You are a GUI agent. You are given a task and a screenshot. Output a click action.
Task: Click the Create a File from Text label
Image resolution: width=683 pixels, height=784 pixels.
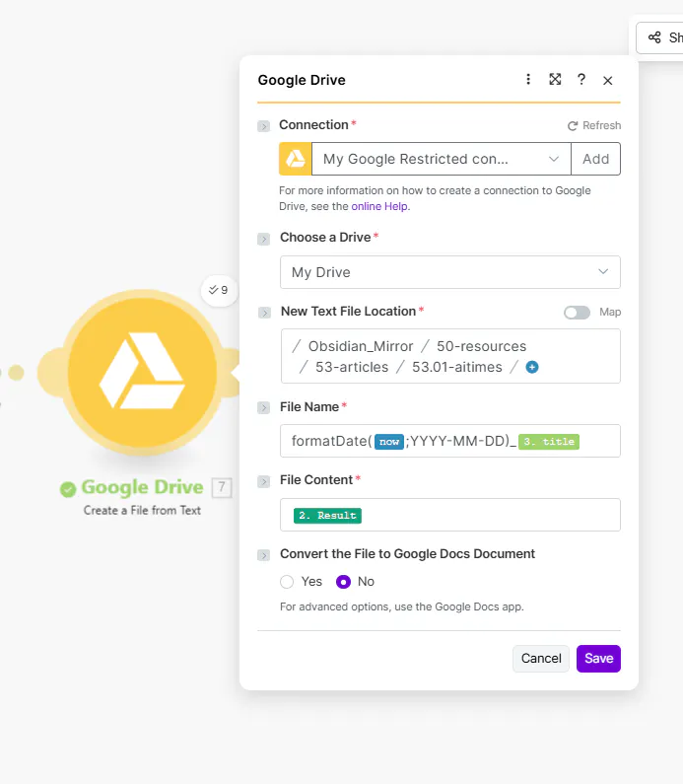[142, 511]
